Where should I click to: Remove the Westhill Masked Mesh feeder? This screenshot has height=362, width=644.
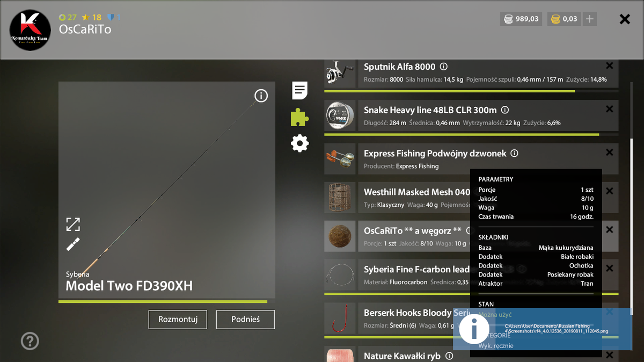(609, 191)
